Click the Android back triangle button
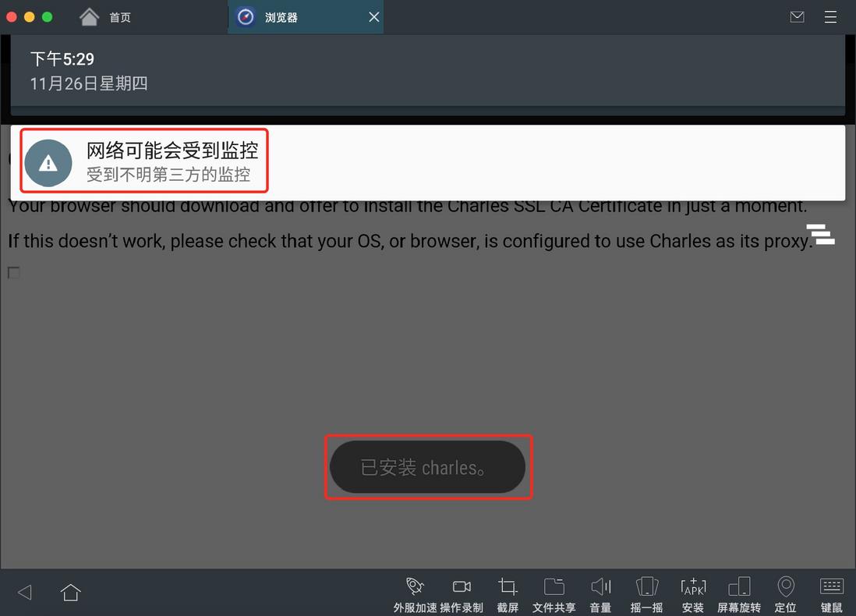This screenshot has width=856, height=616. click(25, 593)
